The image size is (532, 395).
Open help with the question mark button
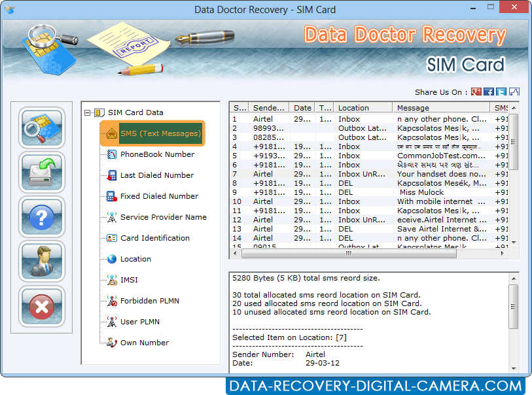(42, 217)
